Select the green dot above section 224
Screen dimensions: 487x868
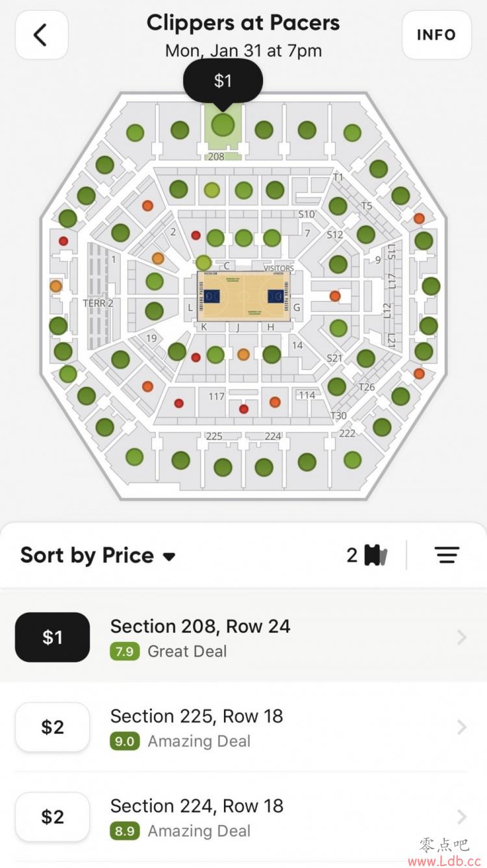[x=264, y=467]
